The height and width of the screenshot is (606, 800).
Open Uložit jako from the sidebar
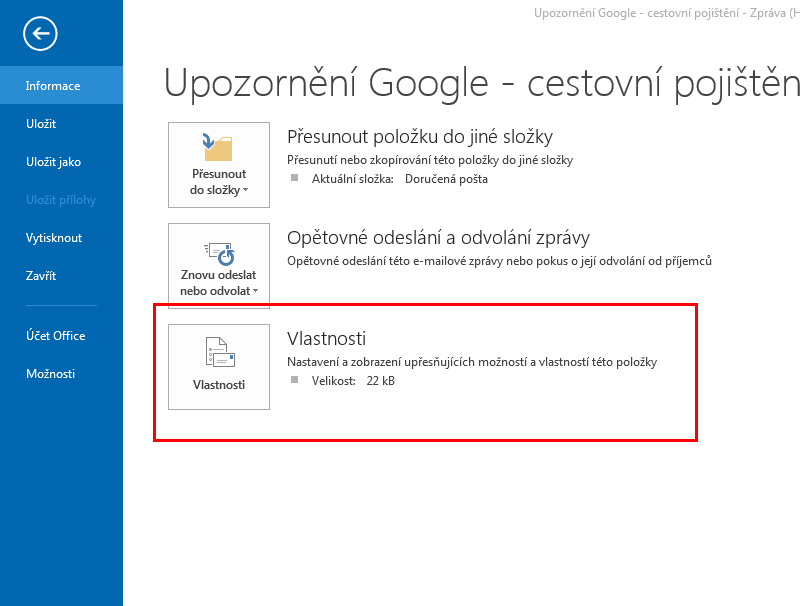[53, 162]
